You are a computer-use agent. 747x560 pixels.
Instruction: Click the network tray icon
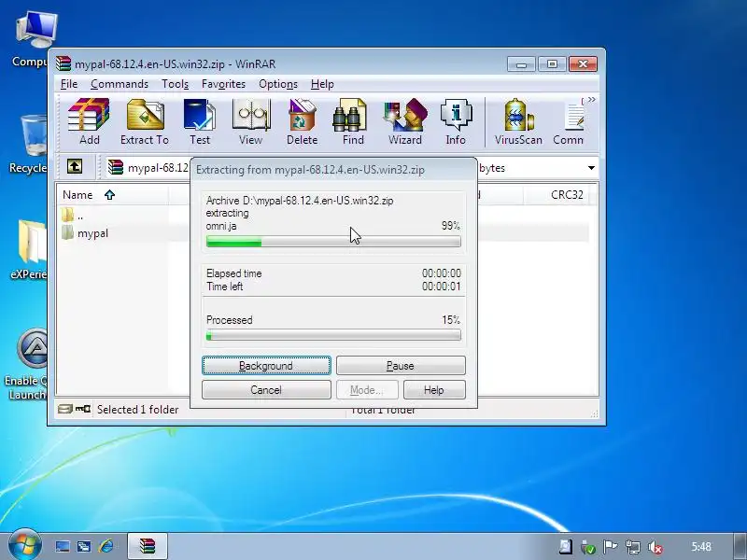[633, 547]
